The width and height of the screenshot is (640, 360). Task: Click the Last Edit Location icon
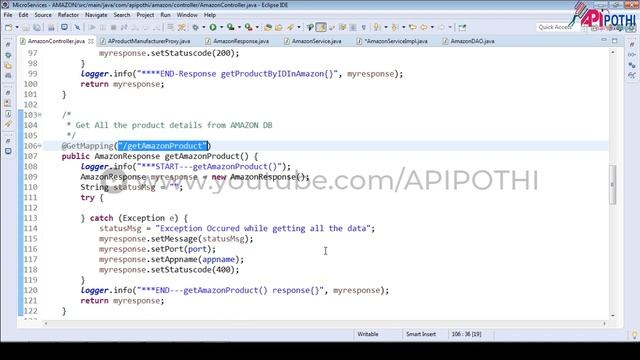pyautogui.click(x=413, y=27)
